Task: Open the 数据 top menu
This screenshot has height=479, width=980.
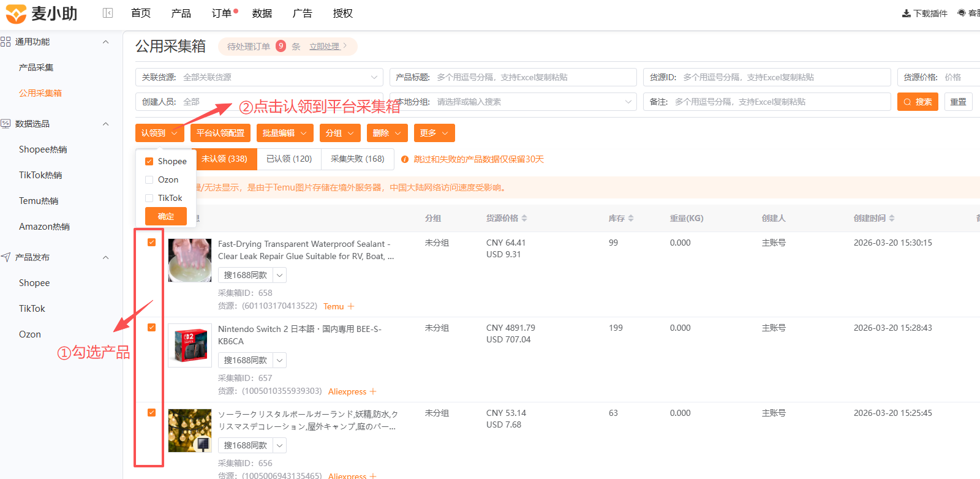Action: pyautogui.click(x=262, y=13)
